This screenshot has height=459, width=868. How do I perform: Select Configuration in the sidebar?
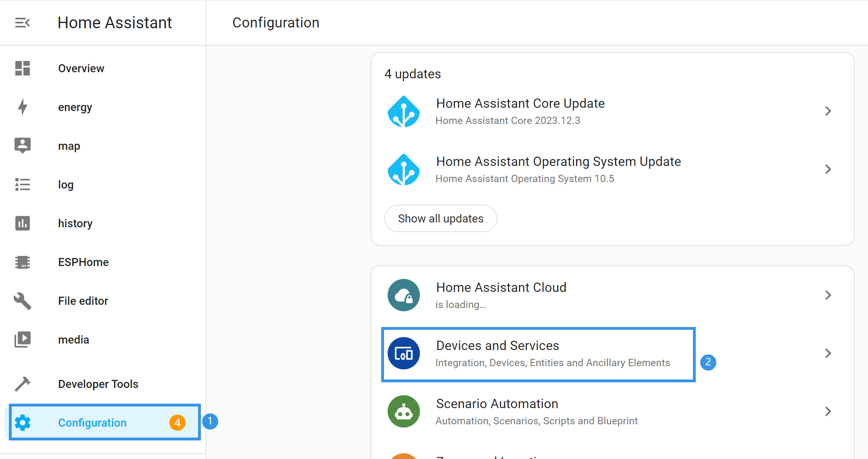(103, 423)
